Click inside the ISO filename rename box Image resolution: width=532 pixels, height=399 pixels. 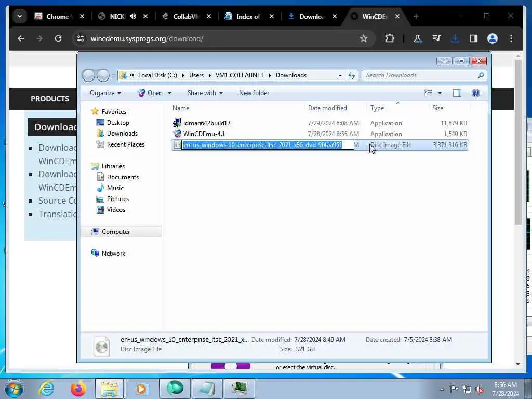[x=268, y=145]
